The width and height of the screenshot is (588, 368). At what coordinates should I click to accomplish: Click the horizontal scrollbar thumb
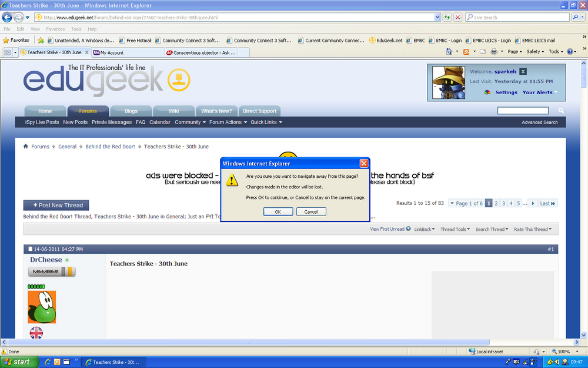coord(249,342)
